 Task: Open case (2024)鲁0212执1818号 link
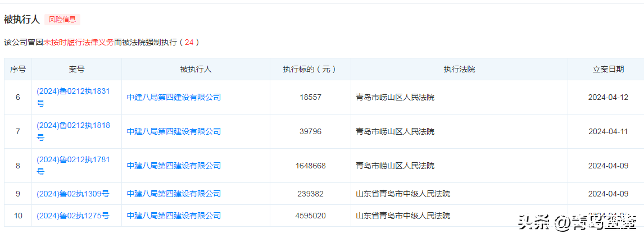point(74,132)
